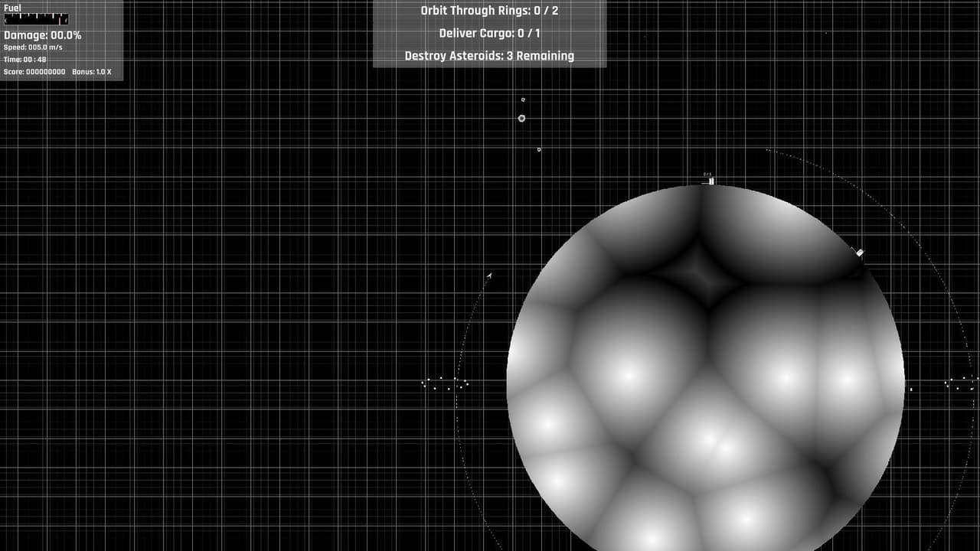Target the topmost small asteroid
The image size is (980, 551).
click(523, 99)
